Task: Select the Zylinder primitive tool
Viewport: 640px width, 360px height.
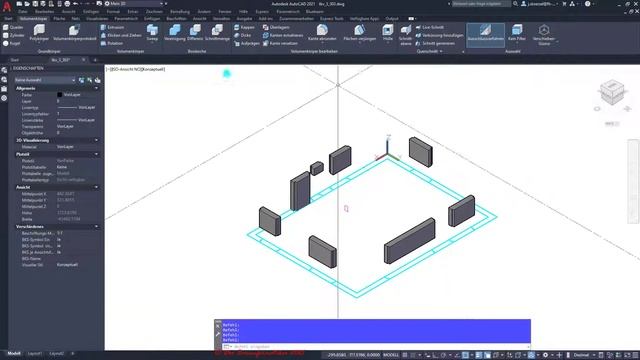Action: coord(13,36)
